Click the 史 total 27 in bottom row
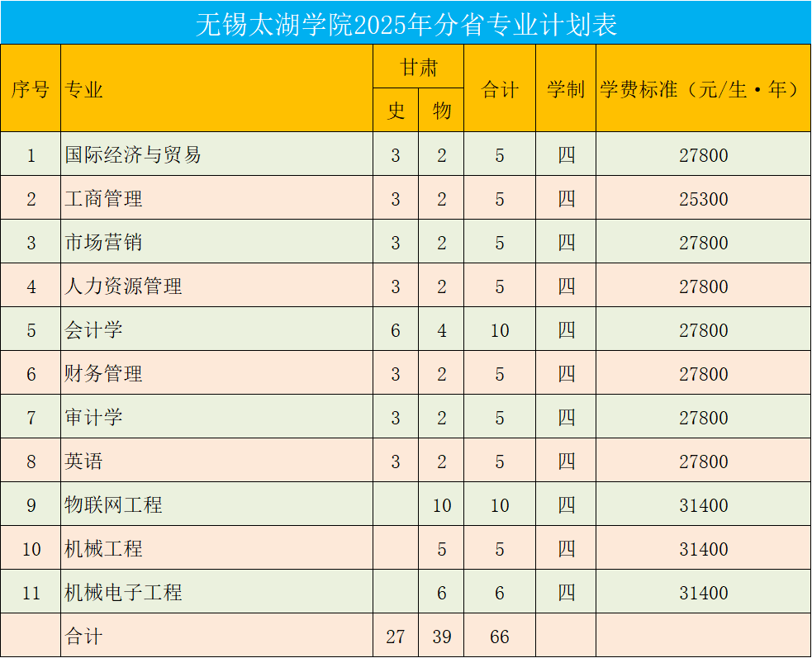The width and height of the screenshot is (812, 658). coord(396,637)
